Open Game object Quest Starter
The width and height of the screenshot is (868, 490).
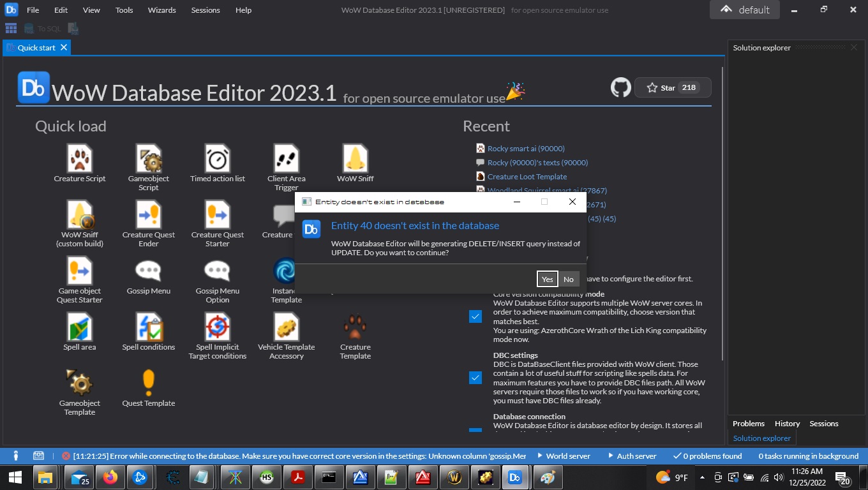80,280
